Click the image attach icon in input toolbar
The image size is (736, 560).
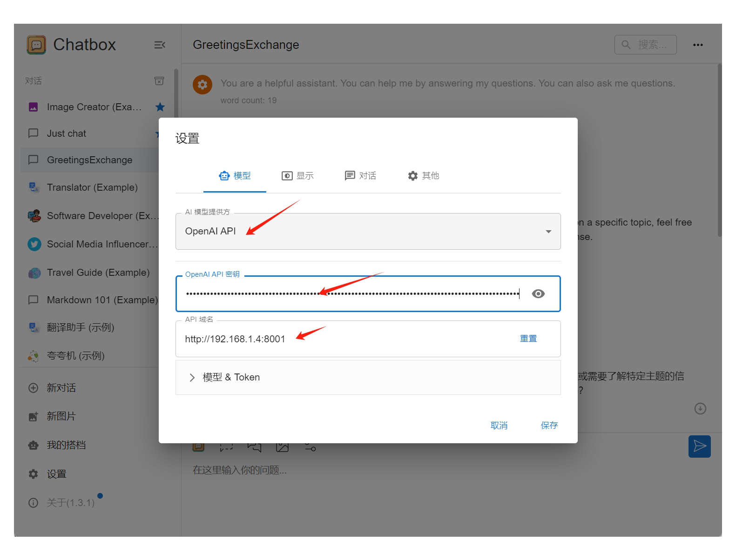[283, 447]
